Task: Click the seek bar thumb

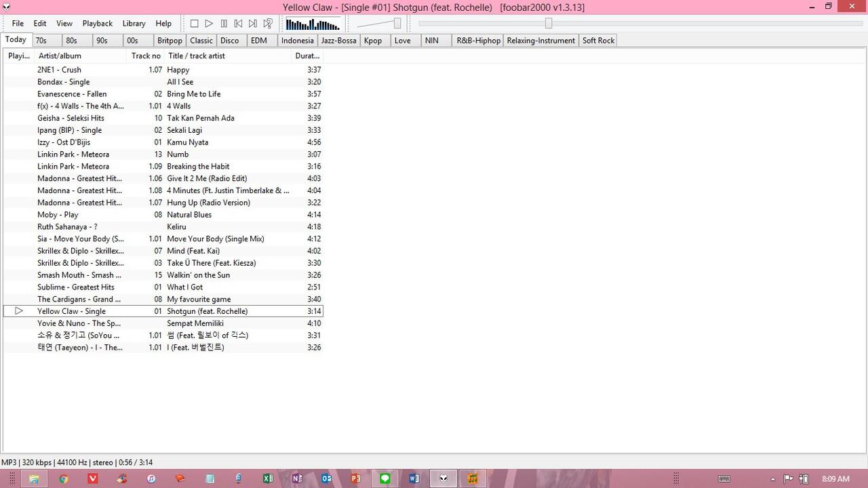Action: [x=549, y=24]
